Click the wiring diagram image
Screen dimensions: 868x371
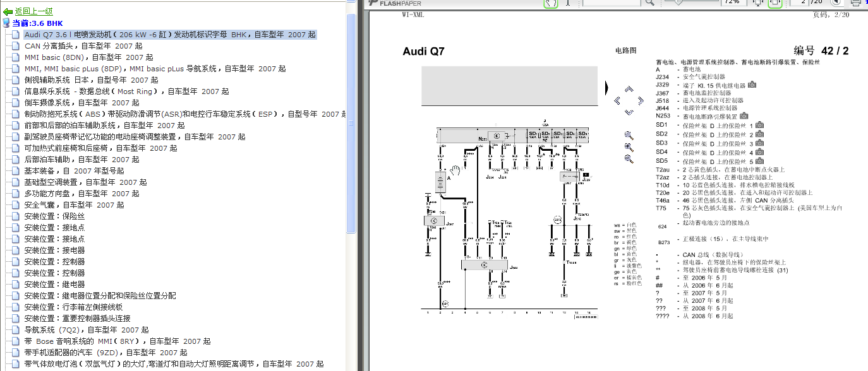[x=510, y=218]
